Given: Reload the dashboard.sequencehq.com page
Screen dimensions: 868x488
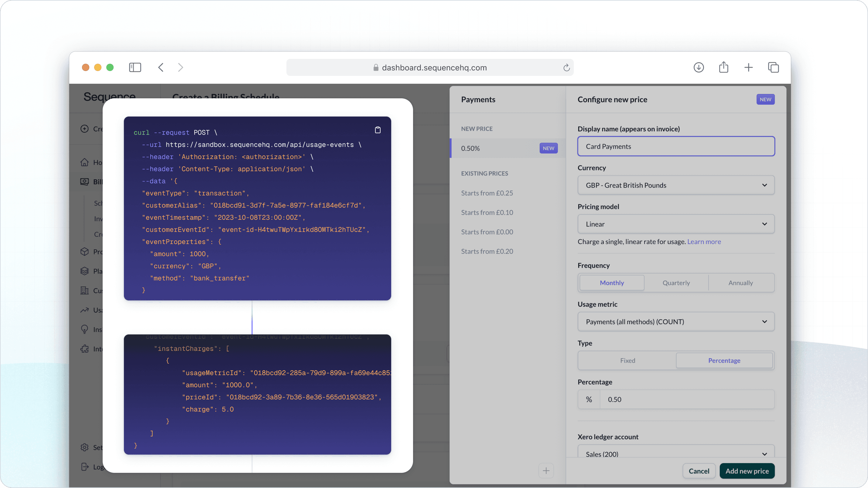Looking at the screenshot, I should click(x=566, y=68).
